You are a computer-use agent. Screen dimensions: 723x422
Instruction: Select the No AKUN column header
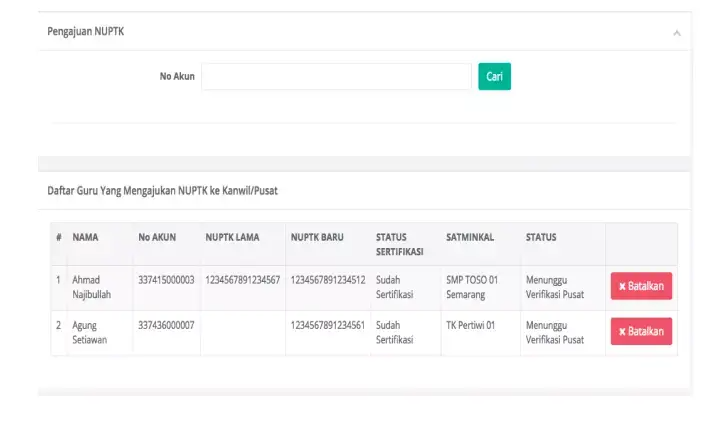tap(157, 238)
